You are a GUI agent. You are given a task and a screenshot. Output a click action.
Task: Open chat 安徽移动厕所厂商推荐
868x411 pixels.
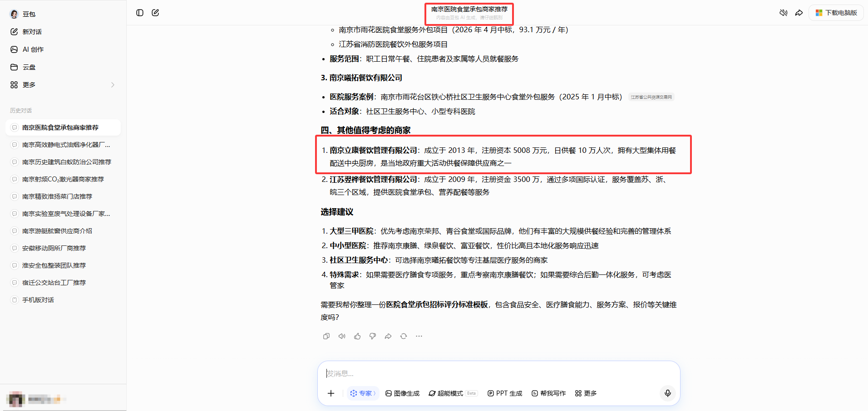pyautogui.click(x=63, y=248)
